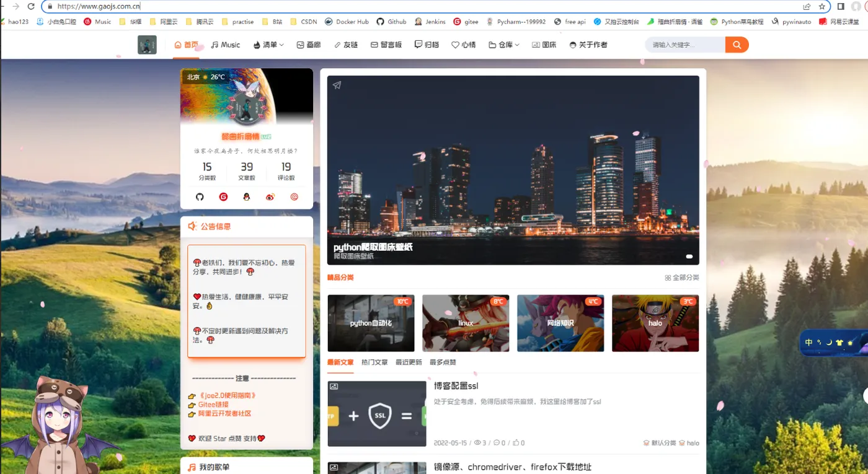868x474 pixels.
Task: Go to 首页 in the blog navigation
Action: (x=187, y=45)
